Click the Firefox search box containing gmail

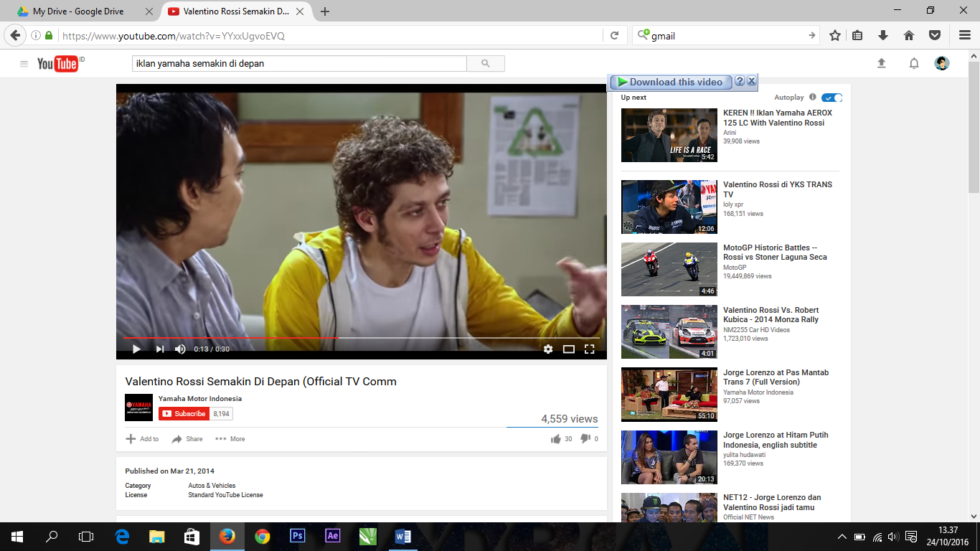(727, 35)
